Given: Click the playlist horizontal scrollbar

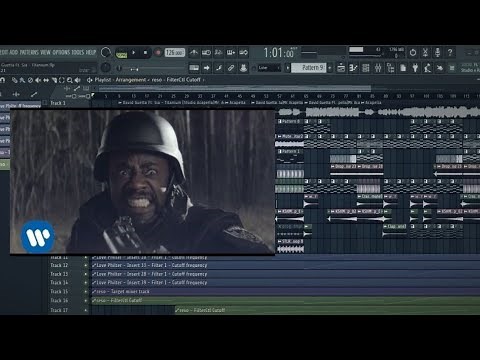Looking at the screenshot, I should (x=235, y=88).
